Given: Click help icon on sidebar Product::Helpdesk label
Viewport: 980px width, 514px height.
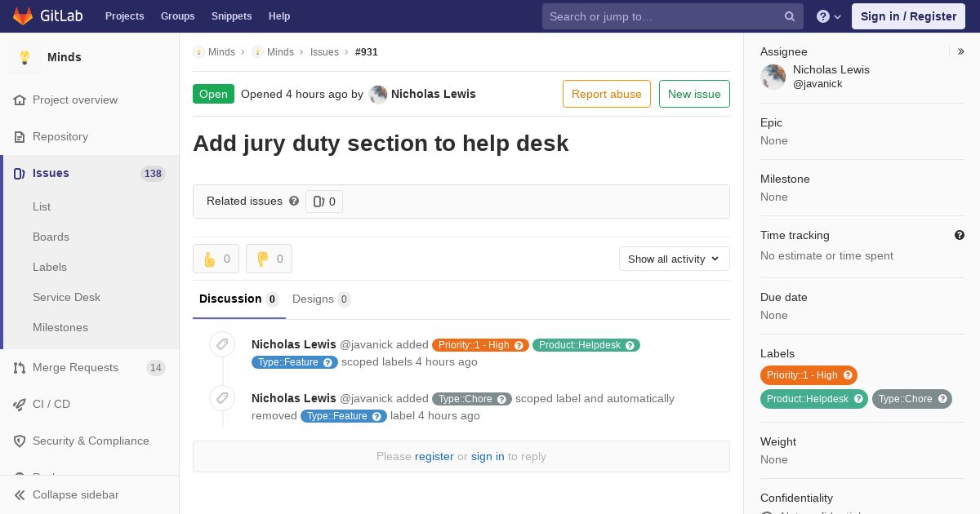Looking at the screenshot, I should [x=858, y=399].
